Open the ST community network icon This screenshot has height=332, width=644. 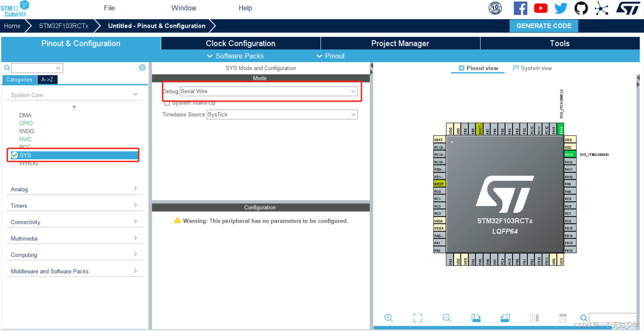click(601, 8)
